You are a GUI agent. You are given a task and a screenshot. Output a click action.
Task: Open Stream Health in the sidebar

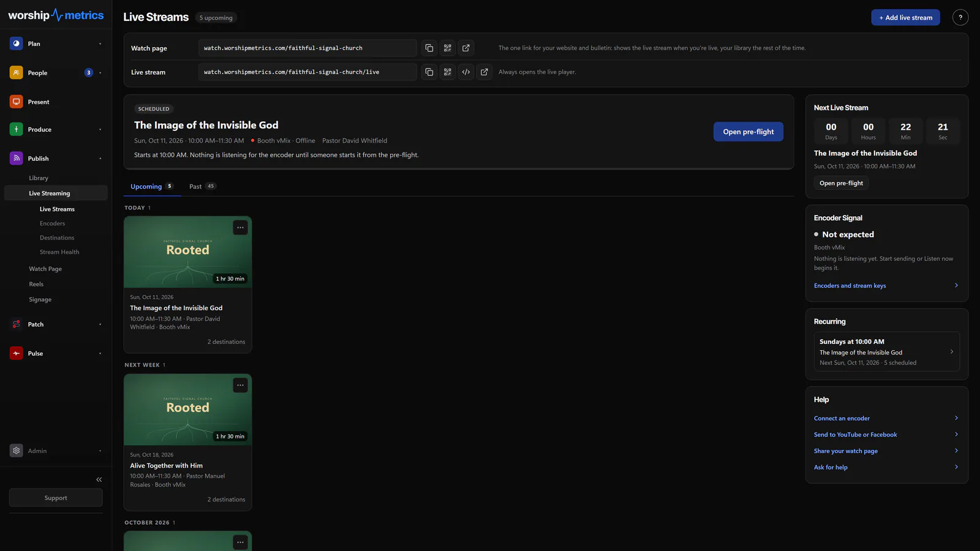pos(59,252)
